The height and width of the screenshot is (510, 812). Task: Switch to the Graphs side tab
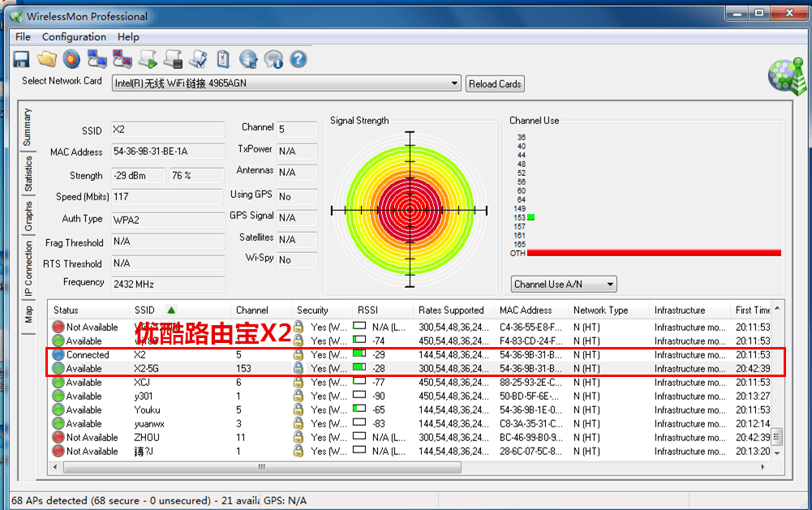click(28, 216)
